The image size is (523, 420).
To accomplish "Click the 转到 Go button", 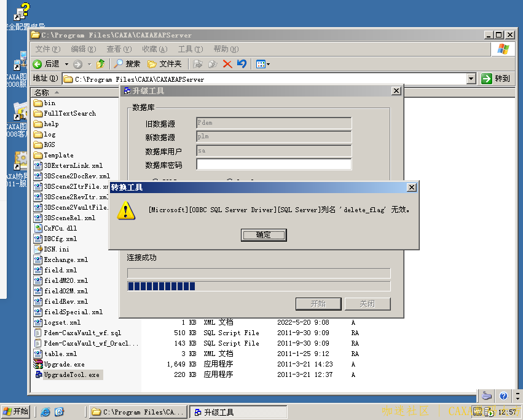I will 495,79.
